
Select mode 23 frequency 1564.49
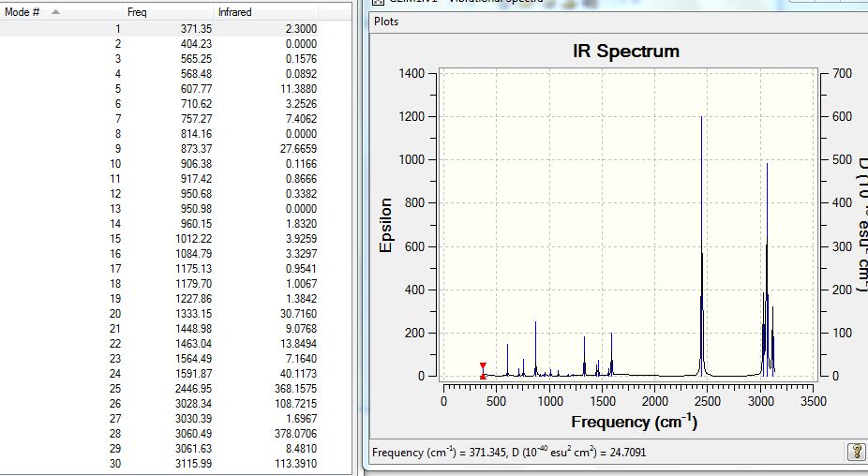194,359
